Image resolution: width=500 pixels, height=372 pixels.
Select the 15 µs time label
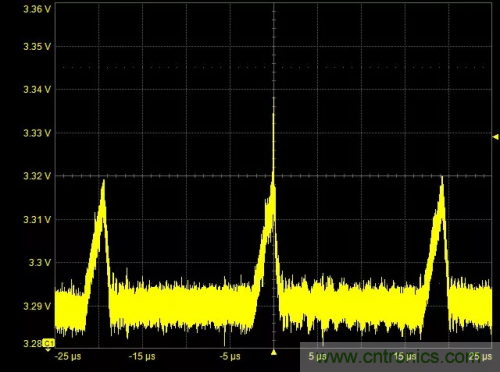[405, 356]
